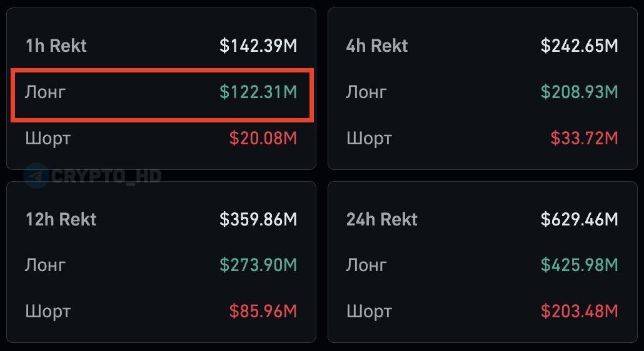Screen dimensions: 644x351
Task: Click the CRYPTO_HD watermark text
Action: [x=106, y=176]
